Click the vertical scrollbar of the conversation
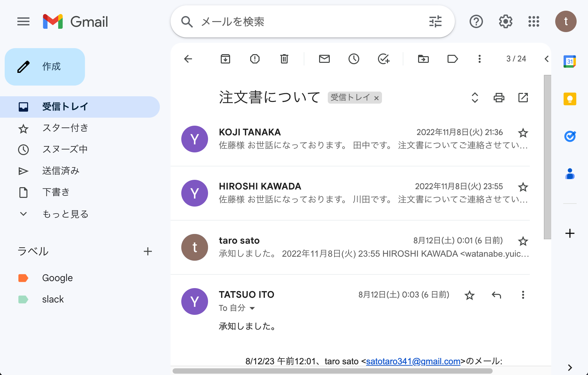 (547, 157)
